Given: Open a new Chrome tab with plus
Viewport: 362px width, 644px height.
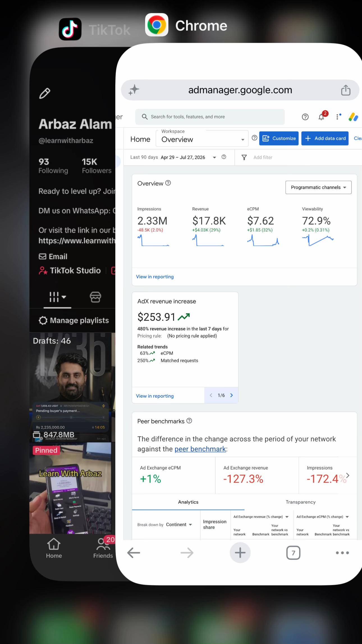Looking at the screenshot, I should click(x=240, y=553).
